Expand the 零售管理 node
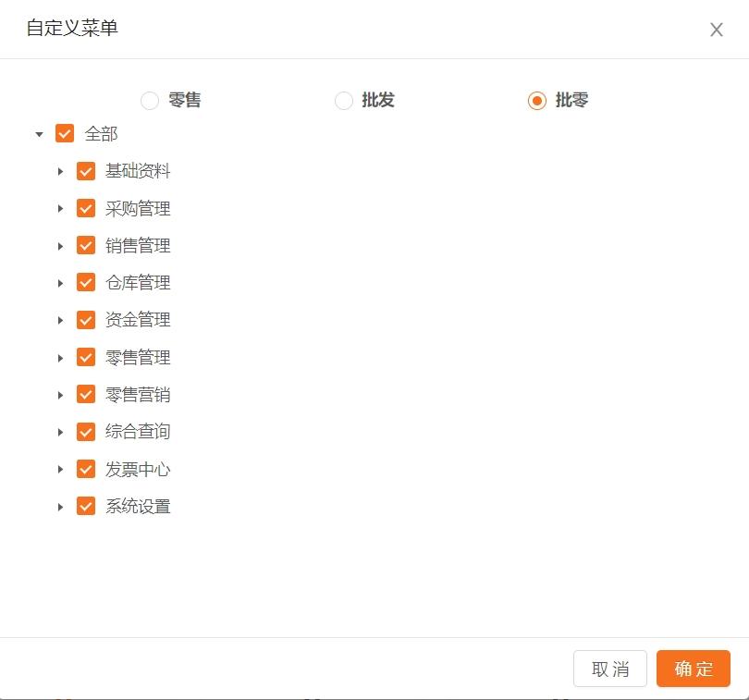 60,358
